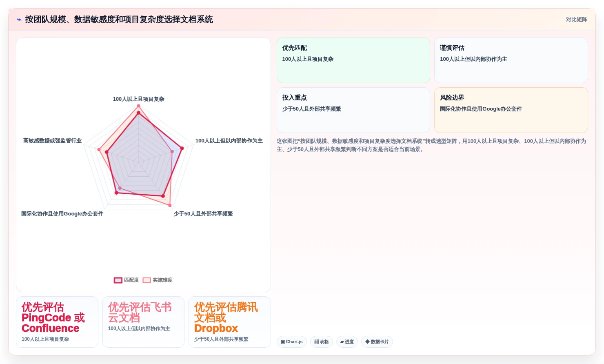Viewport: 604px width, 364px height.
Task: Click the 表格 tag chip
Action: coord(322,342)
